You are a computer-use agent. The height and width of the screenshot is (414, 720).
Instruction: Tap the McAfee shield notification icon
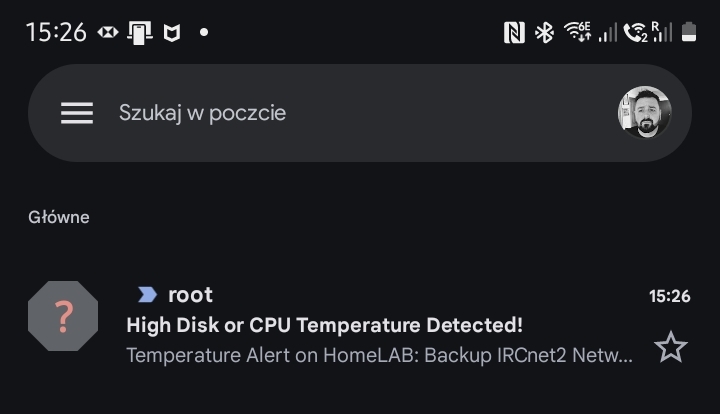pyautogui.click(x=172, y=33)
